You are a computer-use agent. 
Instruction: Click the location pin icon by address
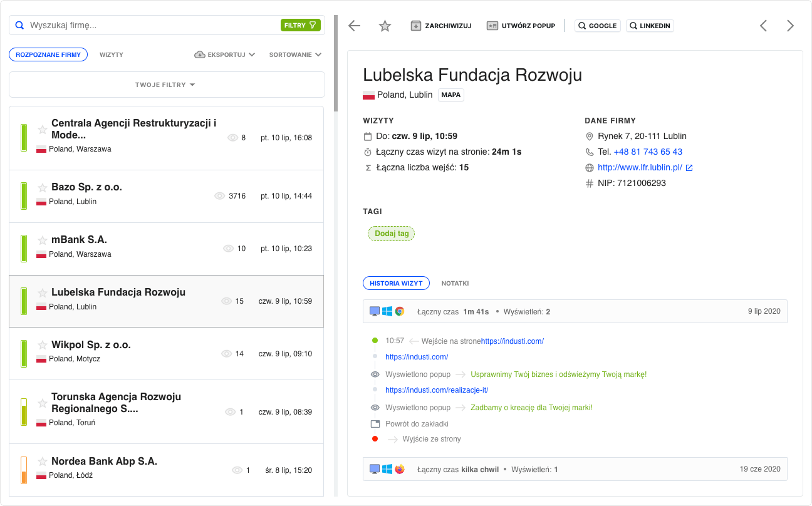589,137
